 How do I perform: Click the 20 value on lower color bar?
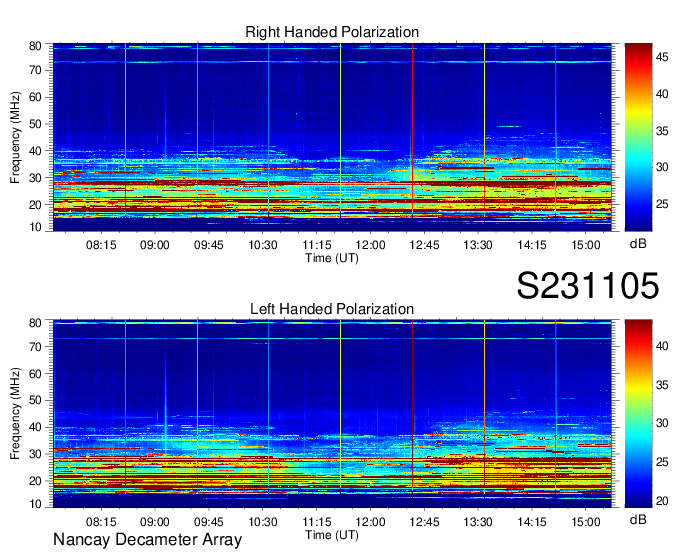click(x=662, y=501)
